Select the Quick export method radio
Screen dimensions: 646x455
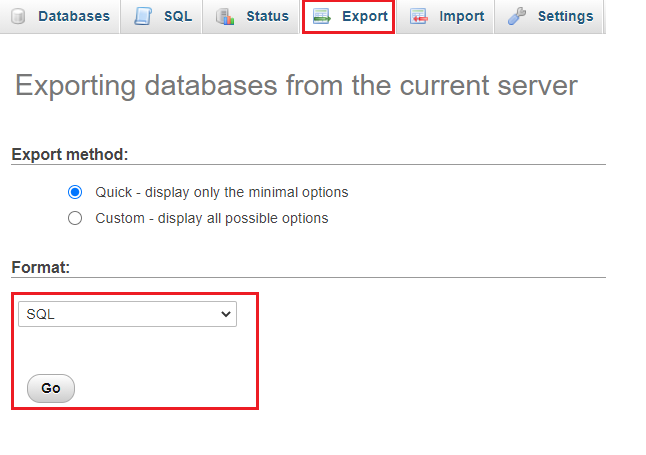coord(75,192)
